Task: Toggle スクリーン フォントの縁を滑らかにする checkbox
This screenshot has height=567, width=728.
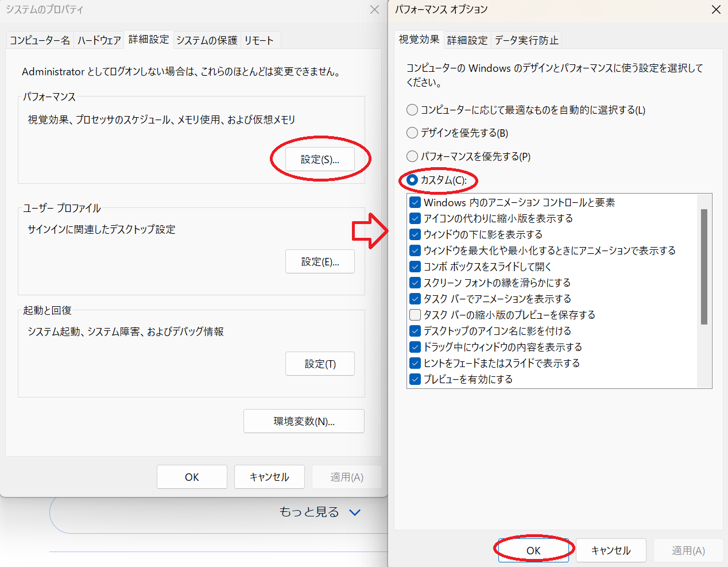Action: tap(415, 283)
